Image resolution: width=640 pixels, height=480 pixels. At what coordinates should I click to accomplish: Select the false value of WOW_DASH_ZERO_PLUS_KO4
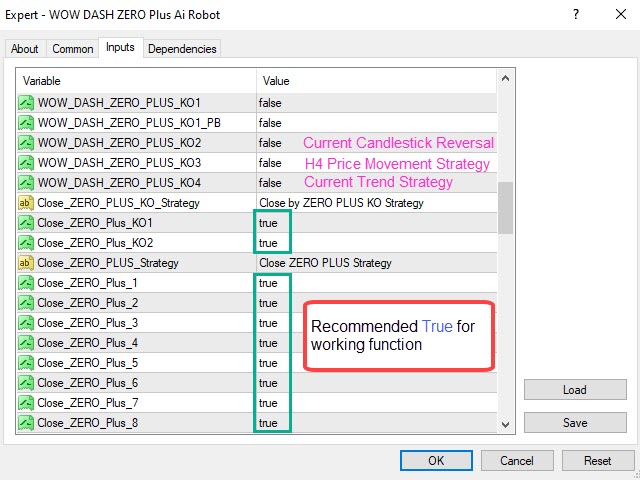pyautogui.click(x=270, y=183)
